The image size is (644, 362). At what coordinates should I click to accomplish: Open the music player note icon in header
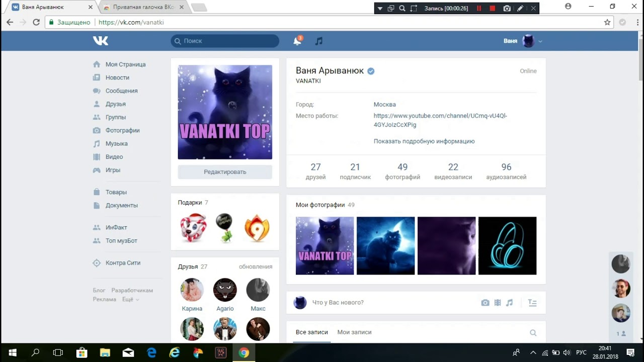pyautogui.click(x=318, y=41)
